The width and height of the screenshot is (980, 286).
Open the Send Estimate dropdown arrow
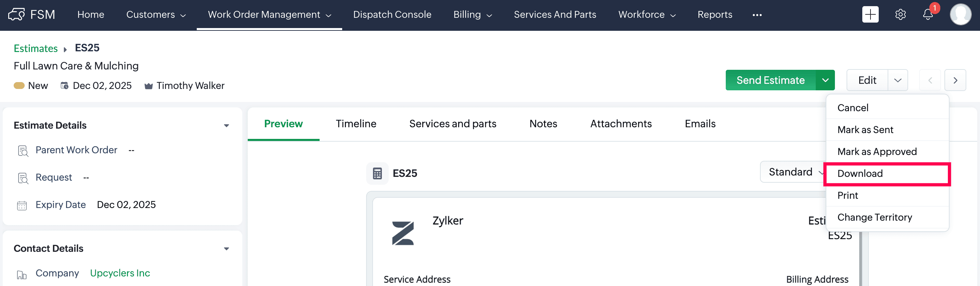[x=825, y=80]
